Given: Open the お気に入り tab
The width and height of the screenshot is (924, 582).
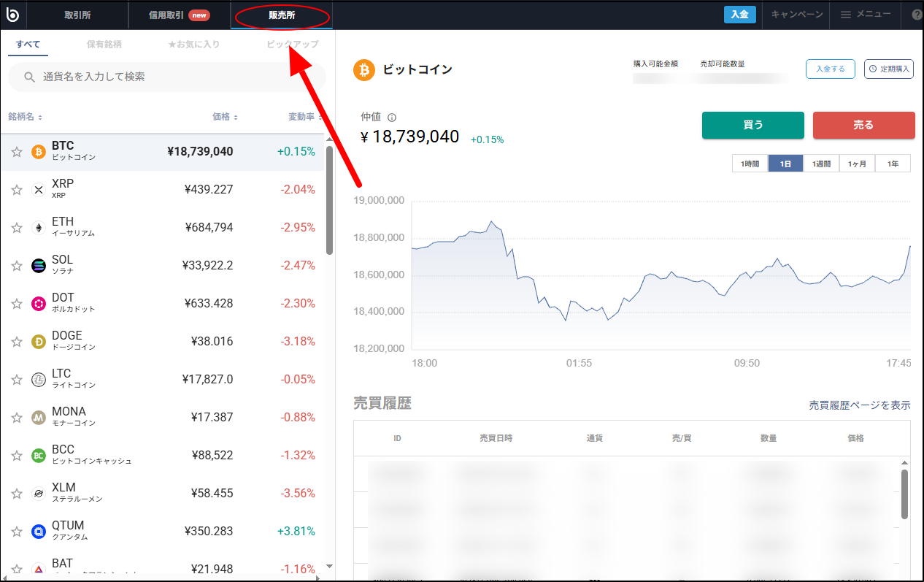Looking at the screenshot, I should [x=192, y=45].
